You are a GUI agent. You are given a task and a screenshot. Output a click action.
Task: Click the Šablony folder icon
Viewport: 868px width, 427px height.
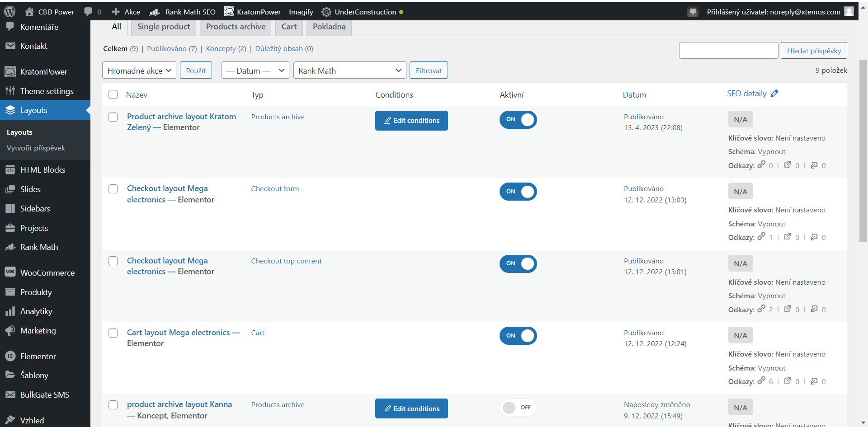(x=10, y=375)
